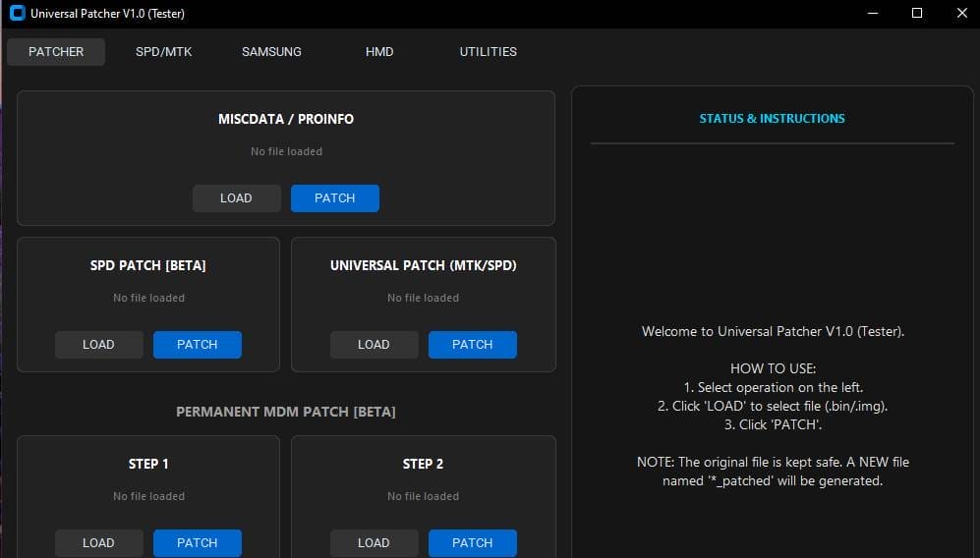Click PATCH under MISCDATA / PROINFO
980x558 pixels.
[335, 198]
